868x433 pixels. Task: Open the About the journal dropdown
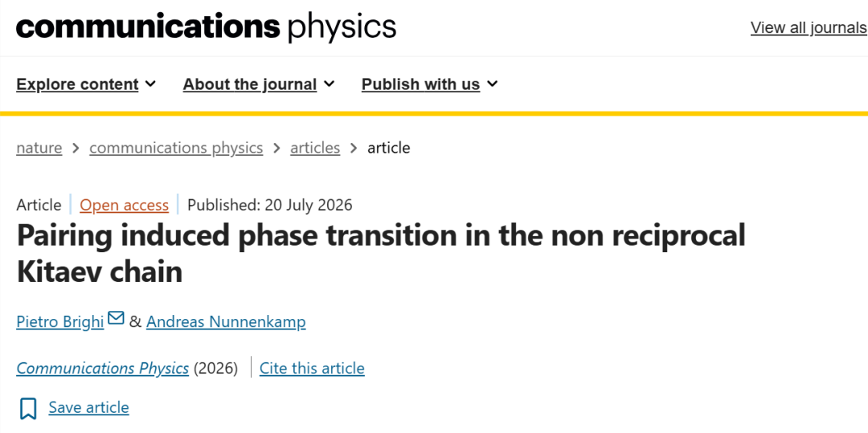coord(259,84)
